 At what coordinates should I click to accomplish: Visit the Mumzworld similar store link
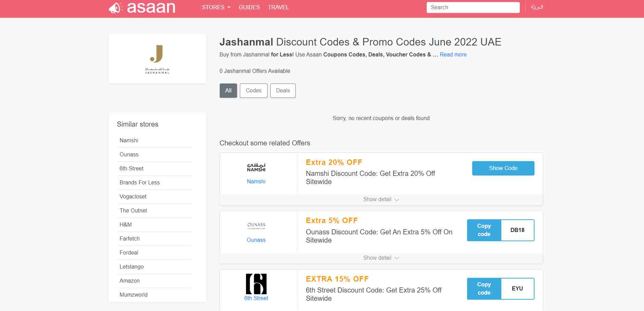click(133, 295)
